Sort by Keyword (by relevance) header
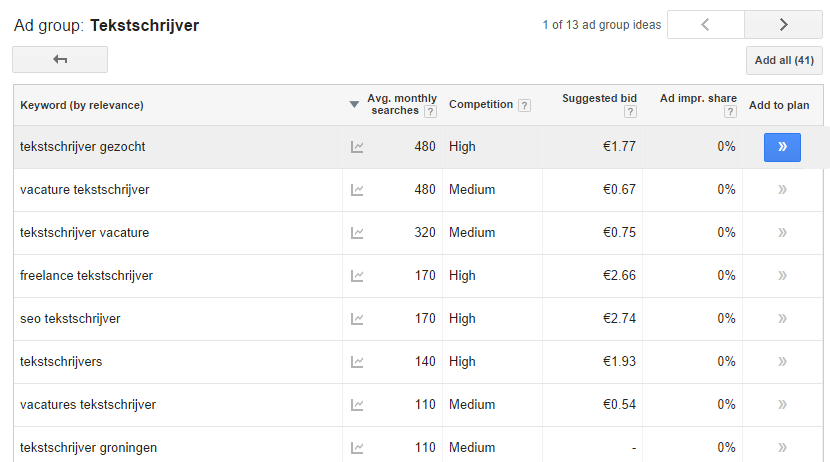This screenshot has width=830, height=462. (82, 105)
